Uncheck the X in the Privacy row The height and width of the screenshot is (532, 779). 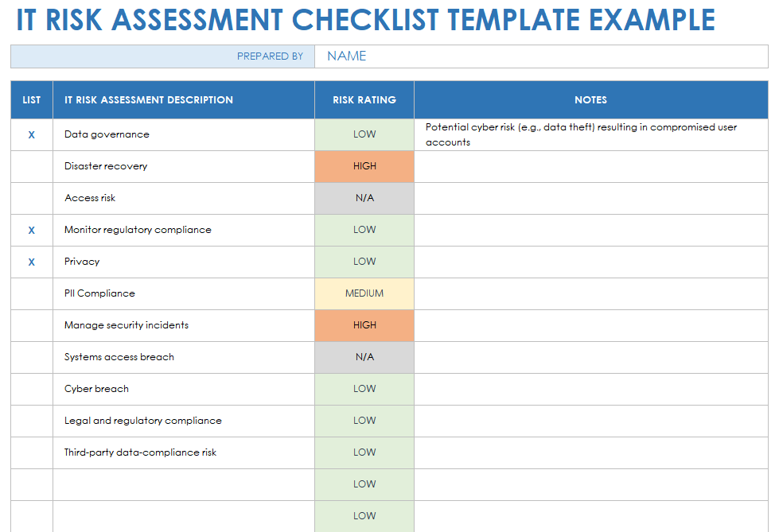[x=32, y=262]
